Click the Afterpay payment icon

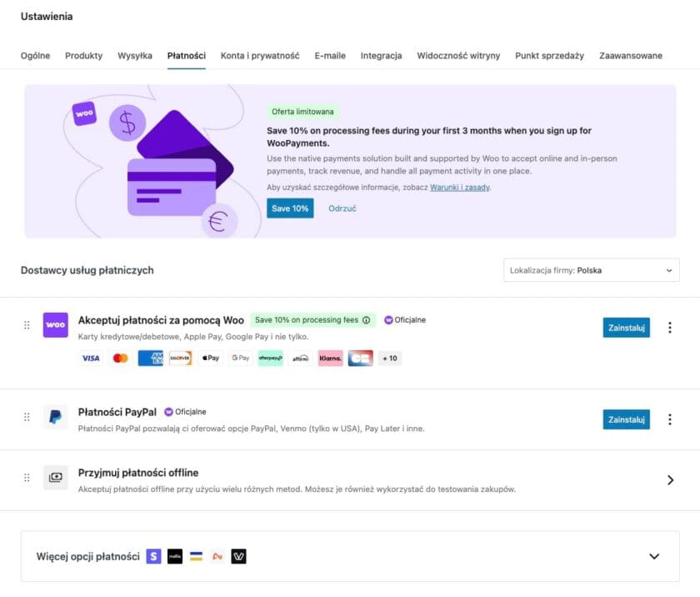coord(268,358)
